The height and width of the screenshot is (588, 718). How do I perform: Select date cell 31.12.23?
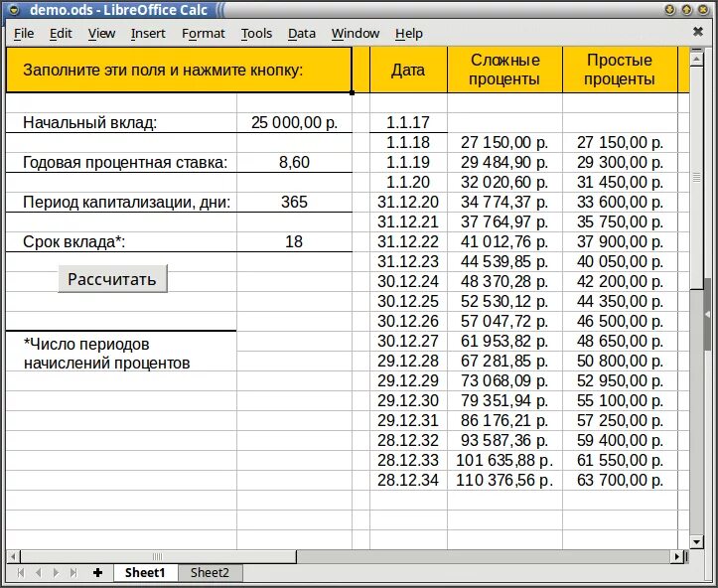tap(408, 261)
